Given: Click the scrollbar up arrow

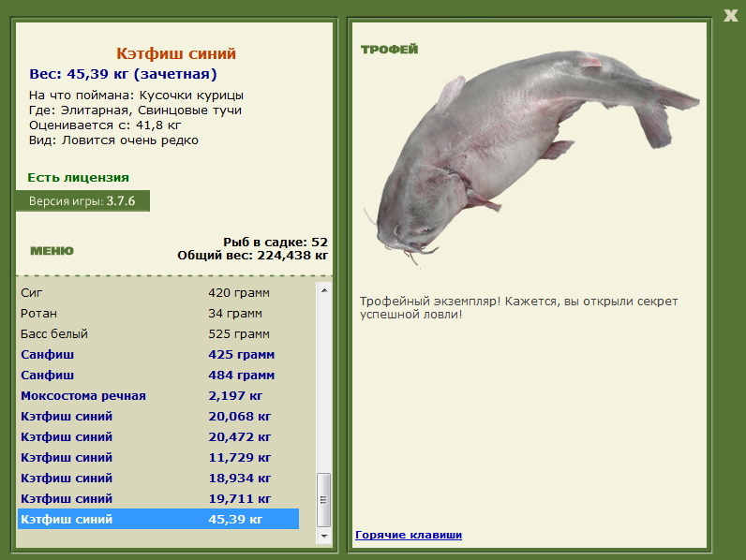Looking at the screenshot, I should tap(324, 290).
